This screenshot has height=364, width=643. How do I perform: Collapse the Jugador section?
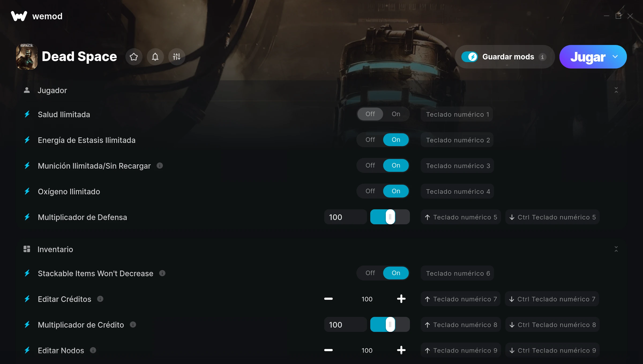point(616,90)
